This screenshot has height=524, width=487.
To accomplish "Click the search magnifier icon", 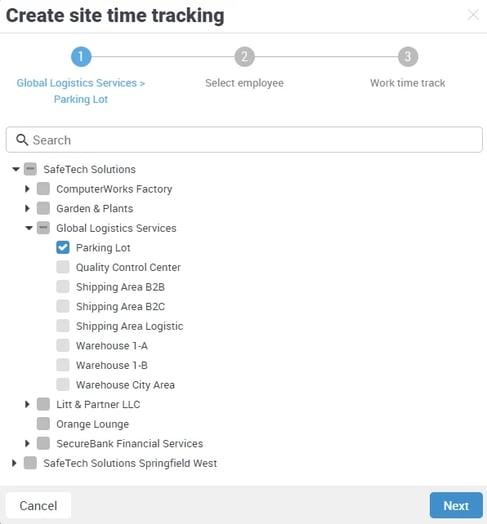I will coord(22,140).
